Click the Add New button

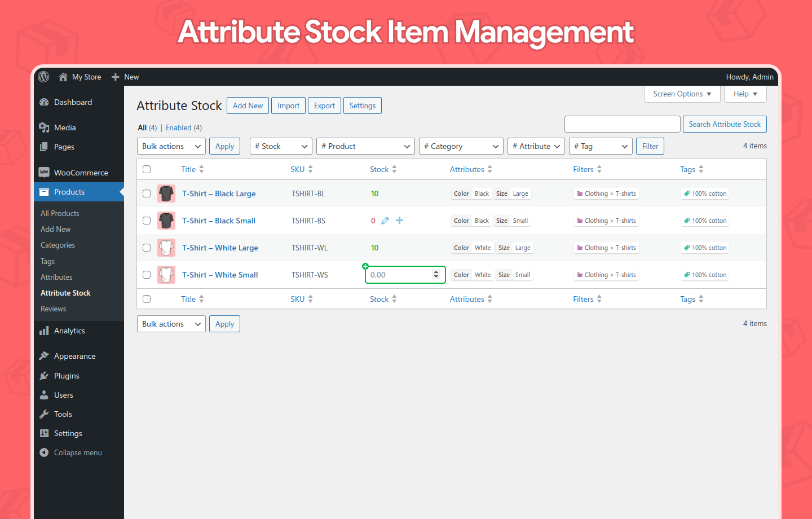pos(248,105)
